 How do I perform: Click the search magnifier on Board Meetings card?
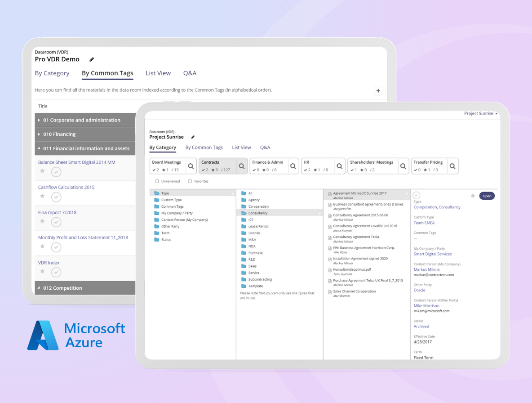tap(191, 166)
